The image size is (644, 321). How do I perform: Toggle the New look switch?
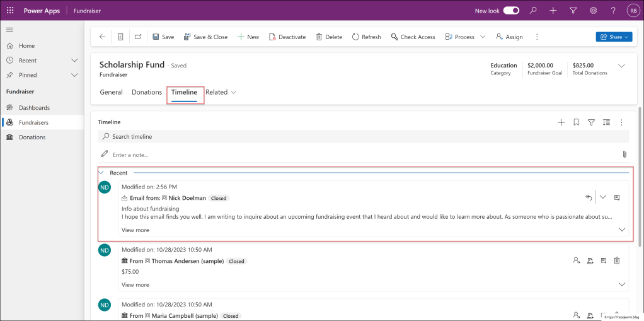511,11
